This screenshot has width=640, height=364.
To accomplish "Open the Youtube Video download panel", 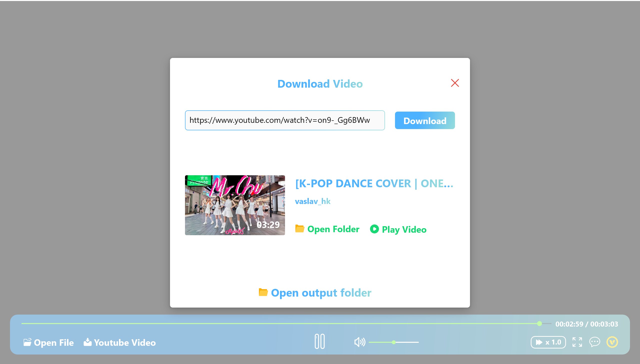I will tap(120, 342).
